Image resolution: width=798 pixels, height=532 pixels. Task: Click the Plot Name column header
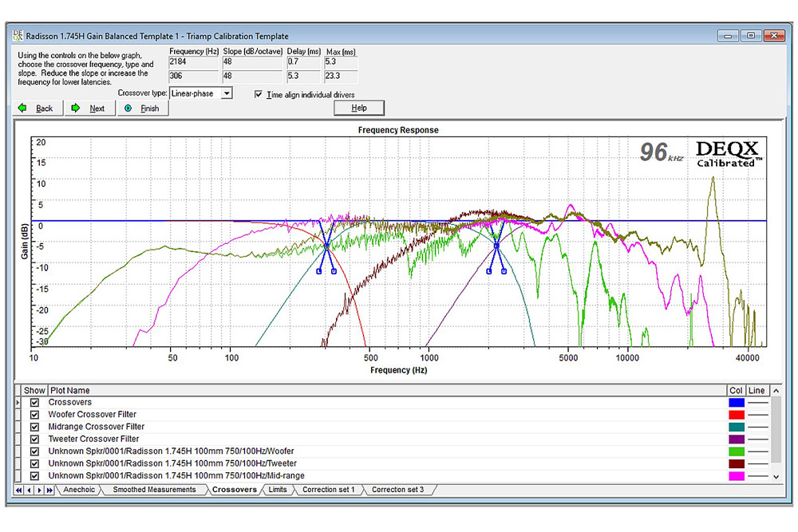click(x=387, y=391)
